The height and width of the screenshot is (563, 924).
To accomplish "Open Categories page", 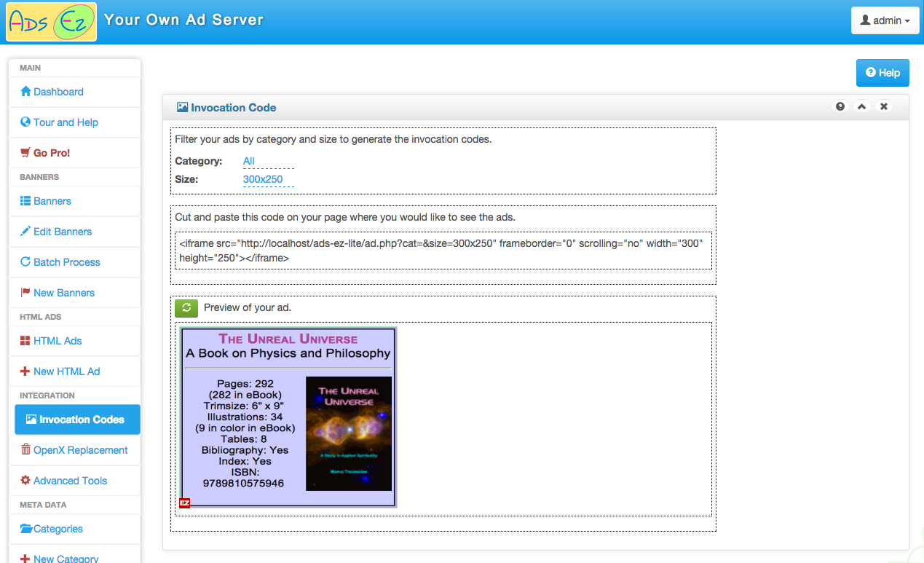I will (74, 529).
